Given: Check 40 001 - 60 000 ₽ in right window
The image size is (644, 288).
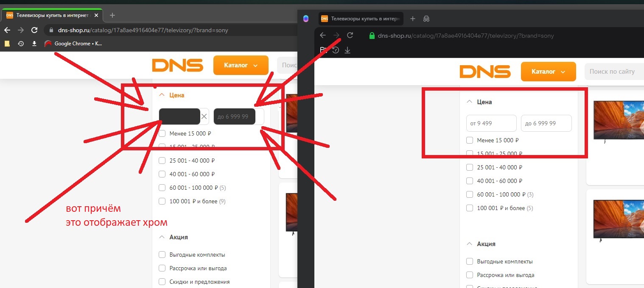Looking at the screenshot, I should (469, 181).
